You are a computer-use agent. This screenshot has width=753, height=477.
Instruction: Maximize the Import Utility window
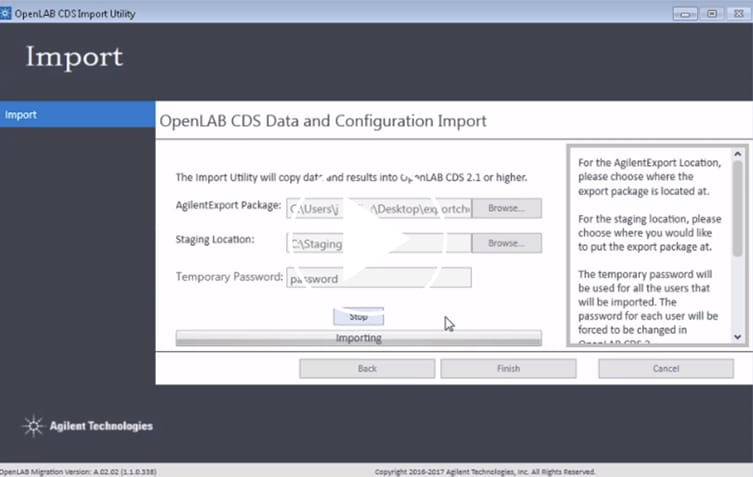click(x=711, y=13)
